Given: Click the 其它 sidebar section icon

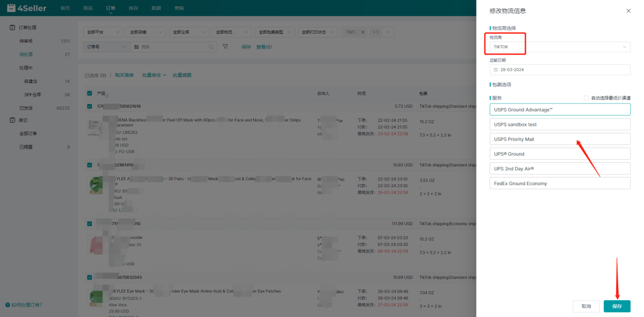Looking at the screenshot, I should tap(13, 120).
